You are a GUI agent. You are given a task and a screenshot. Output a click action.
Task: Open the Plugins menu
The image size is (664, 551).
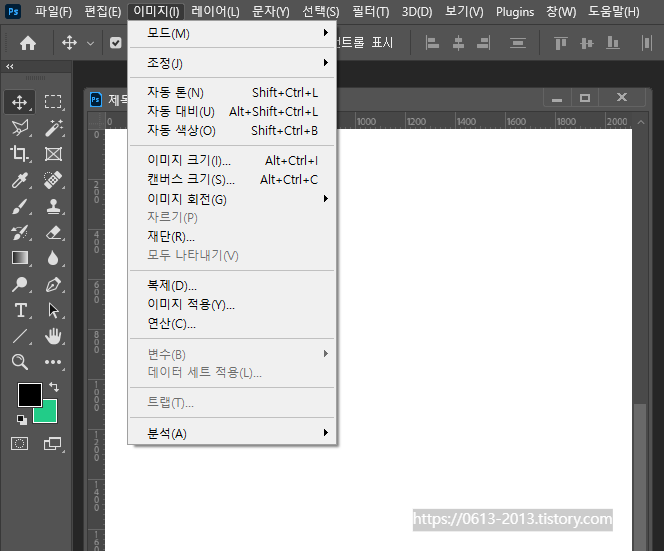coord(515,11)
